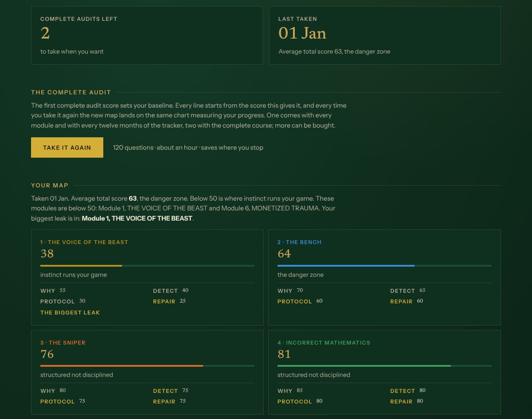Click THE BIGGEST LEAK label
The image size is (532, 419).
pyautogui.click(x=70, y=313)
